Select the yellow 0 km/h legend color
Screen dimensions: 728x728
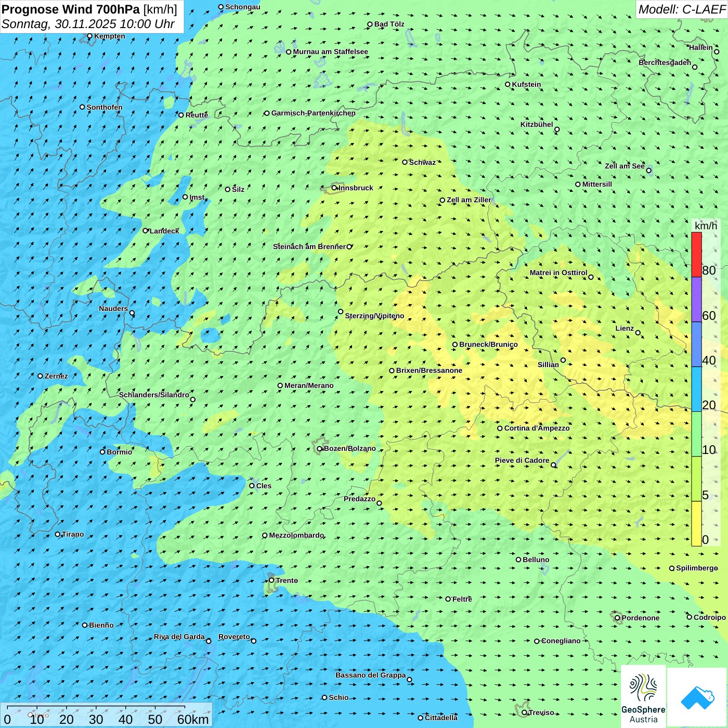tap(696, 524)
